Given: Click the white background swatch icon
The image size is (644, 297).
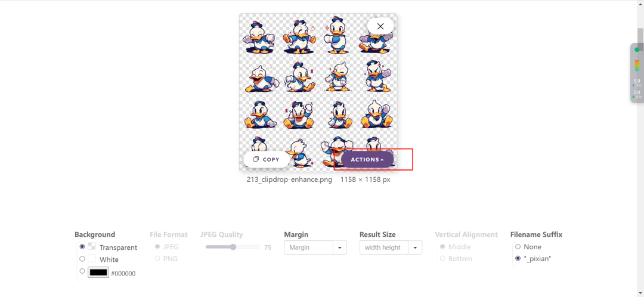Looking at the screenshot, I should point(92,259).
